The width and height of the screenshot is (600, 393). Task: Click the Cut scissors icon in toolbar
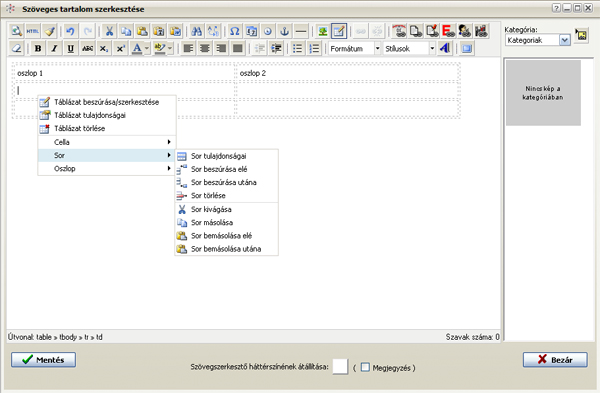[x=109, y=31]
